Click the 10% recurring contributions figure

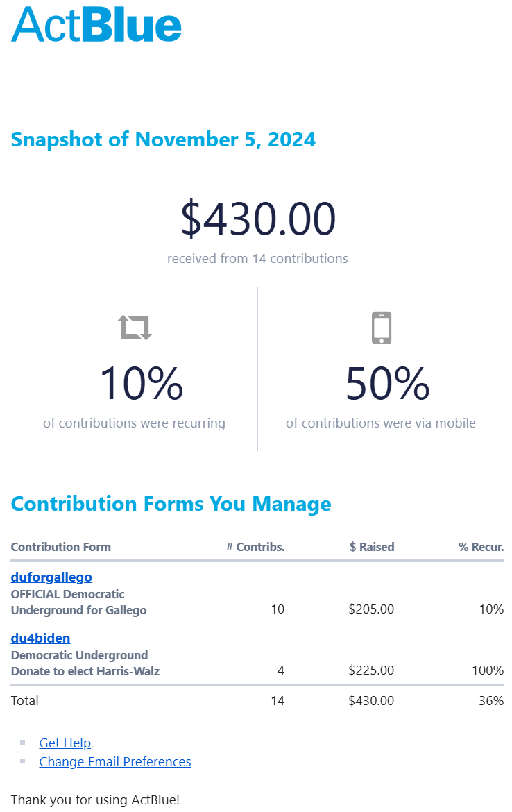141,384
